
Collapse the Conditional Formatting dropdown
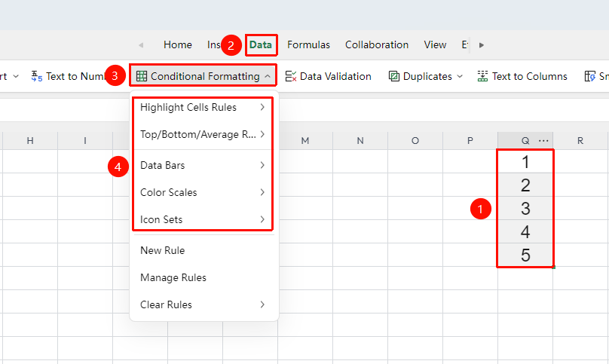click(x=268, y=77)
